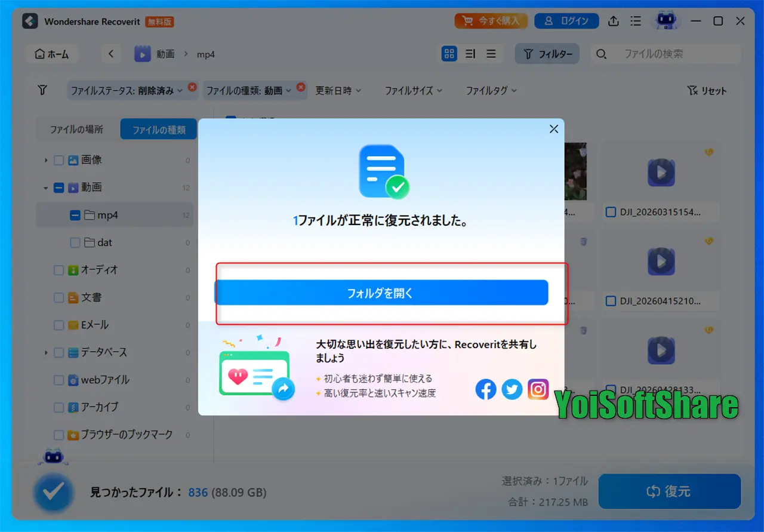
Task: Select the mp4 folder row
Action: pyautogui.click(x=115, y=215)
